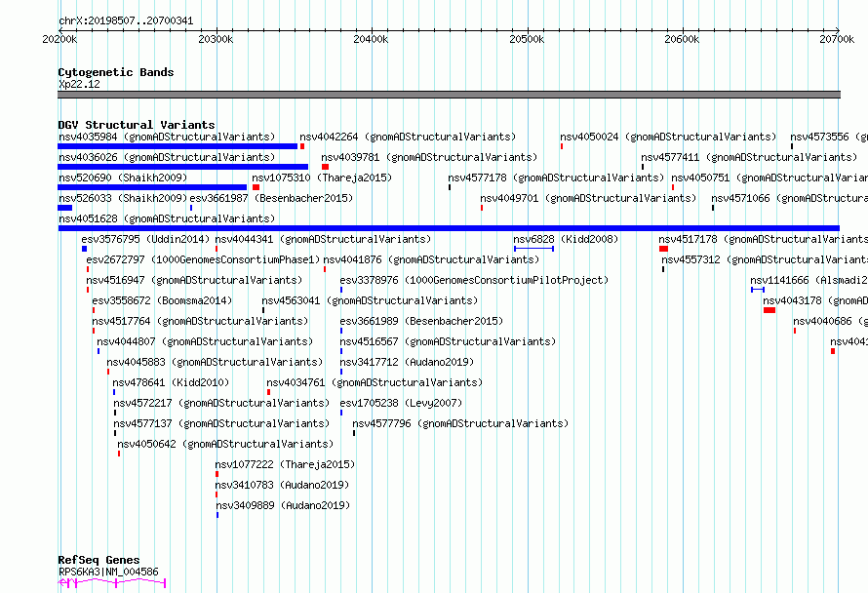
Task: Click nsv4044341 variant label
Action: (323, 239)
